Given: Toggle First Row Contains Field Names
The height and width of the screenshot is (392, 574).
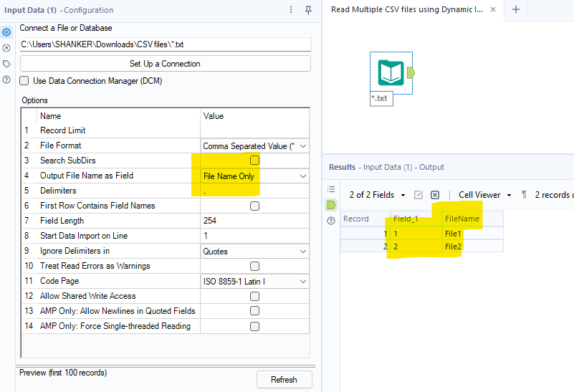Looking at the screenshot, I should tap(254, 206).
